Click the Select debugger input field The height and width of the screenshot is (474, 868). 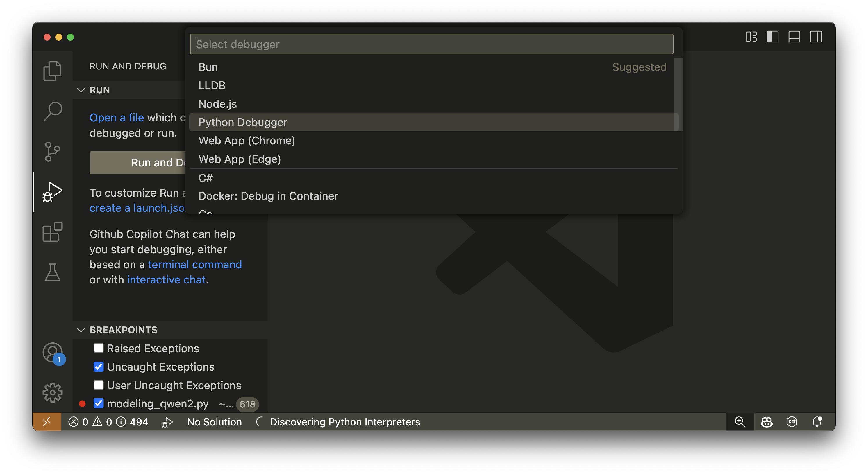click(x=431, y=44)
